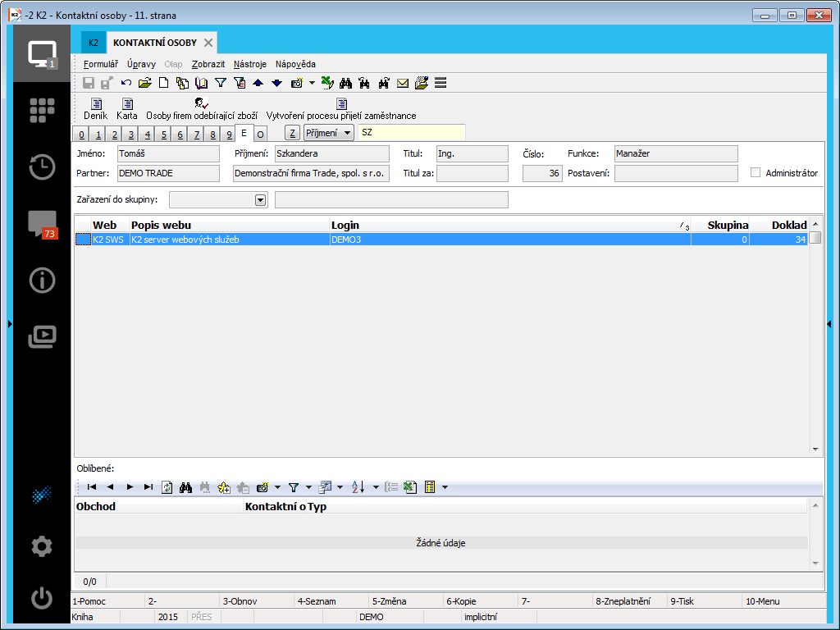
Task: Switch to the page 5 tab
Action: [x=163, y=135]
